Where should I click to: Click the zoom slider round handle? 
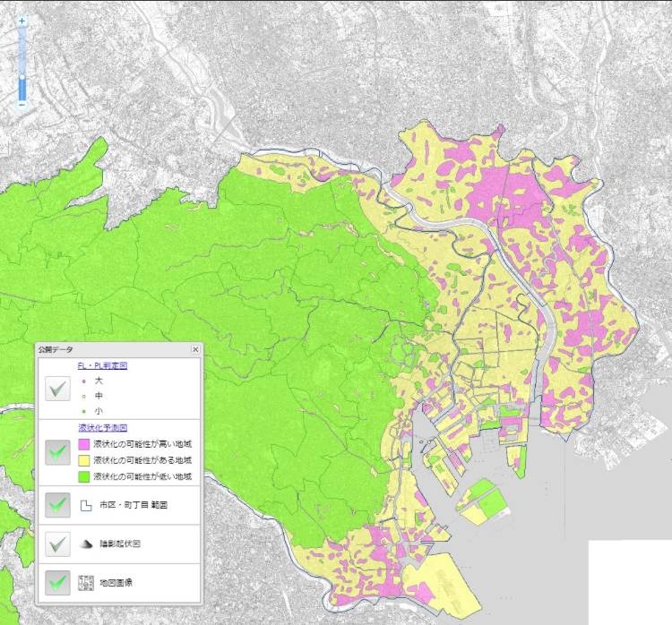tap(22, 75)
